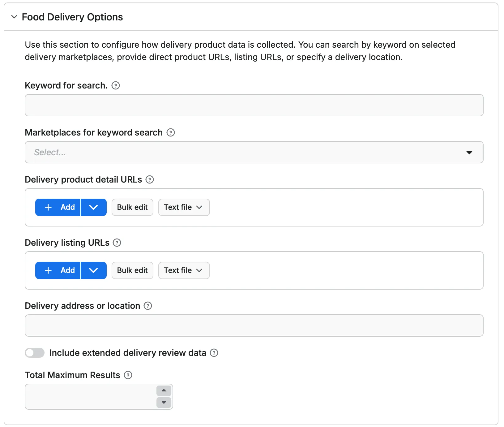Image resolution: width=504 pixels, height=427 pixels.
Task: Click the plus icon to add product detail URL
Action: click(48, 207)
